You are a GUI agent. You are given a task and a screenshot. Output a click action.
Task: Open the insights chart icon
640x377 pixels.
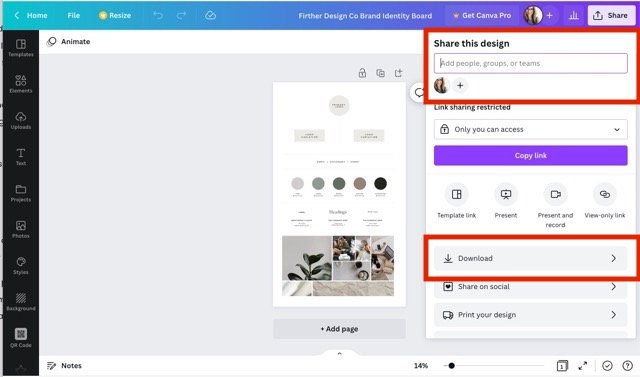tap(573, 16)
